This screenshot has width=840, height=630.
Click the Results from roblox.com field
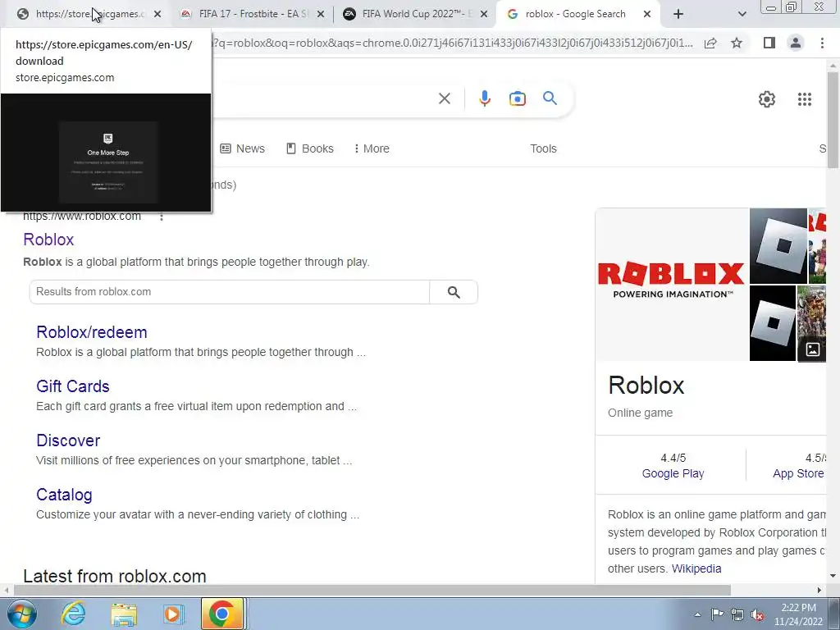230,292
